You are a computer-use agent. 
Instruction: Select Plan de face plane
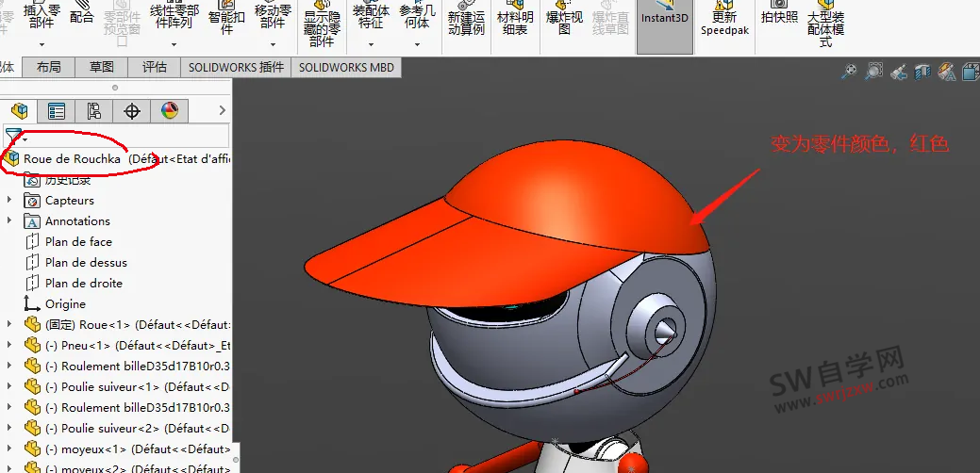(68, 241)
